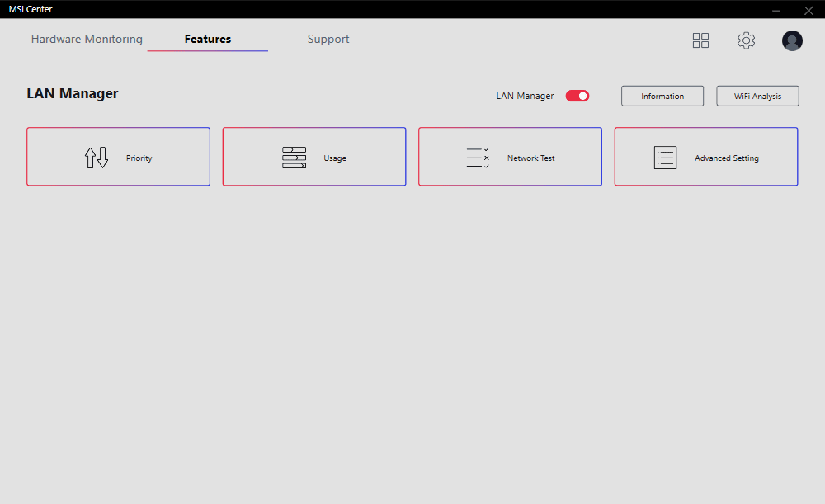Viewport: 825px width, 504px height.
Task: Turn off the LAN Manager toggle
Action: [x=577, y=96]
